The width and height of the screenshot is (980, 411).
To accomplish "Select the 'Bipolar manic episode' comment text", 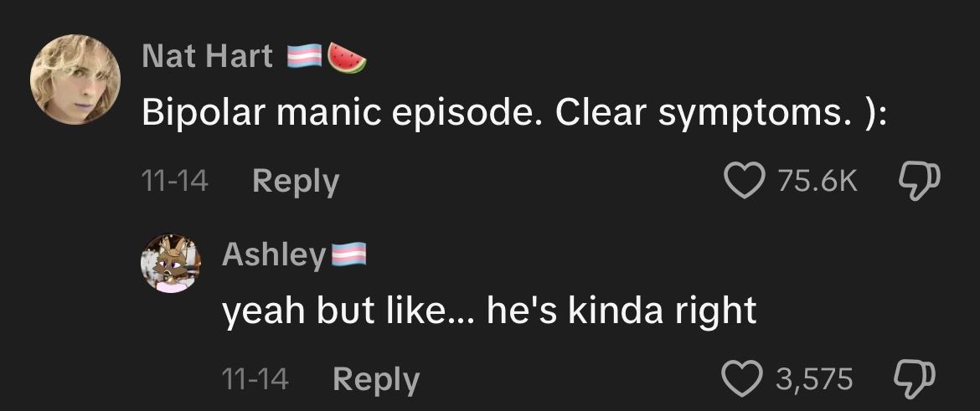I will tap(513, 112).
